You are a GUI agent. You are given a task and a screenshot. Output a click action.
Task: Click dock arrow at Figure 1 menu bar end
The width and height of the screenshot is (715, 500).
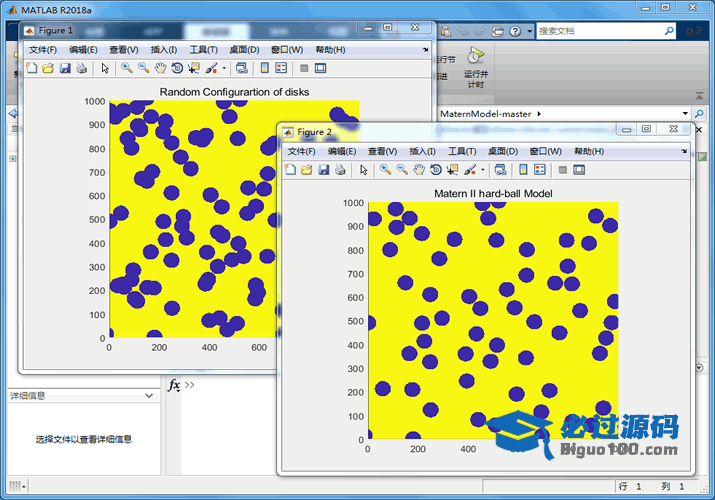425,49
